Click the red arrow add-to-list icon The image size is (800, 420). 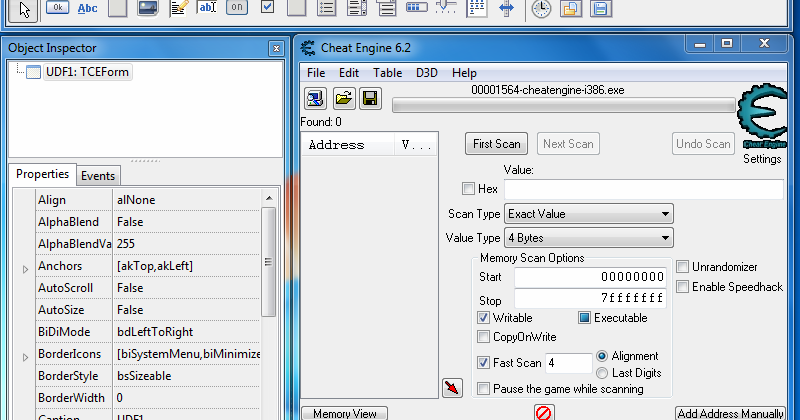452,388
